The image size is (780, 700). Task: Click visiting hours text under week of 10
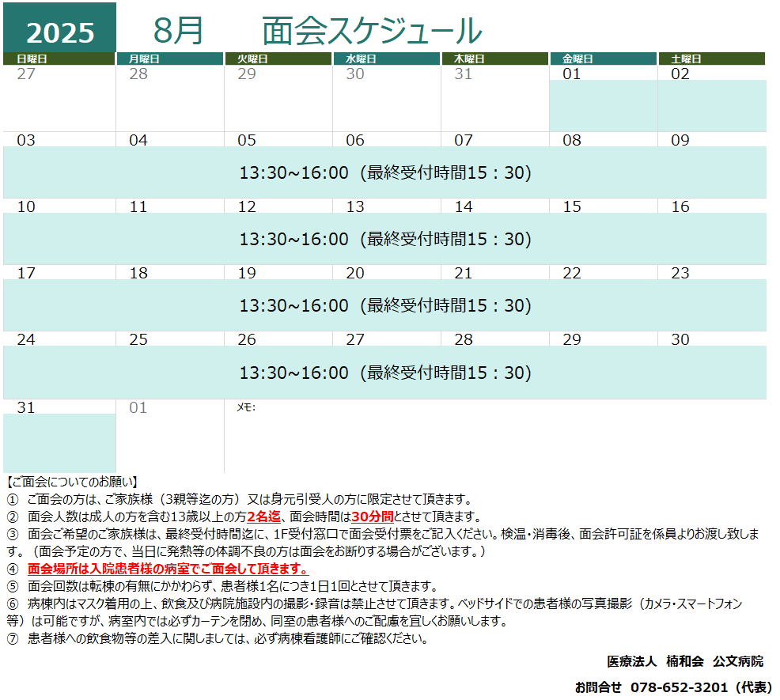pyautogui.click(x=385, y=240)
